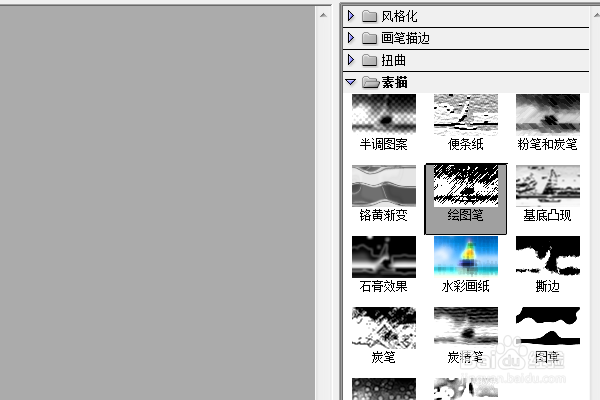600x400 pixels.
Task: Click the 扭曲 folder icon
Action: tap(369, 60)
